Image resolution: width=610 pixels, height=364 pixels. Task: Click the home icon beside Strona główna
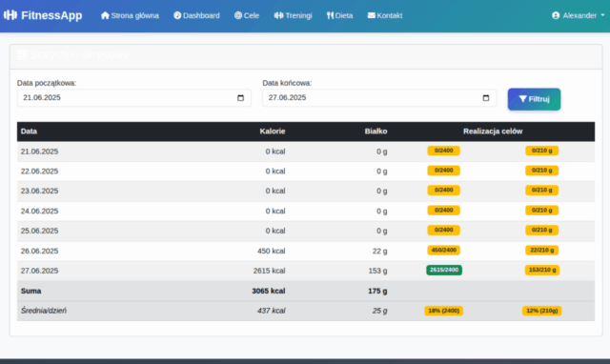pos(105,15)
